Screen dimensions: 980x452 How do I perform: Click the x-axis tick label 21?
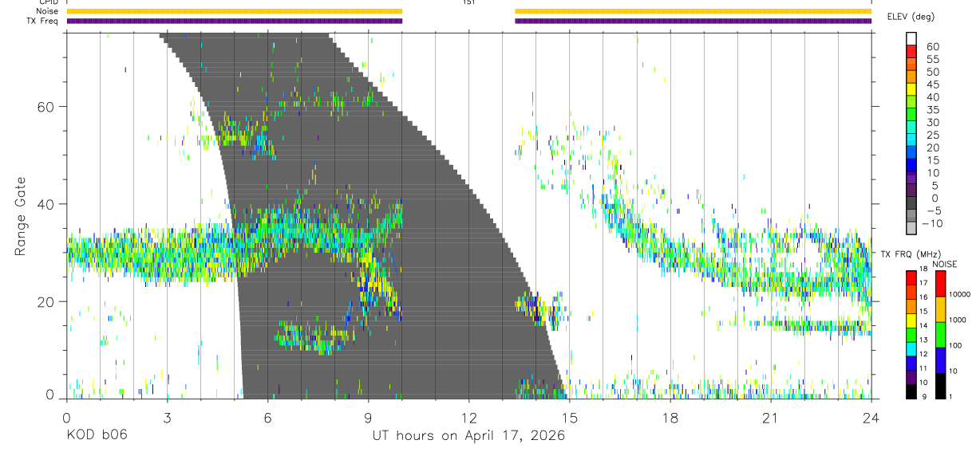[x=770, y=417]
